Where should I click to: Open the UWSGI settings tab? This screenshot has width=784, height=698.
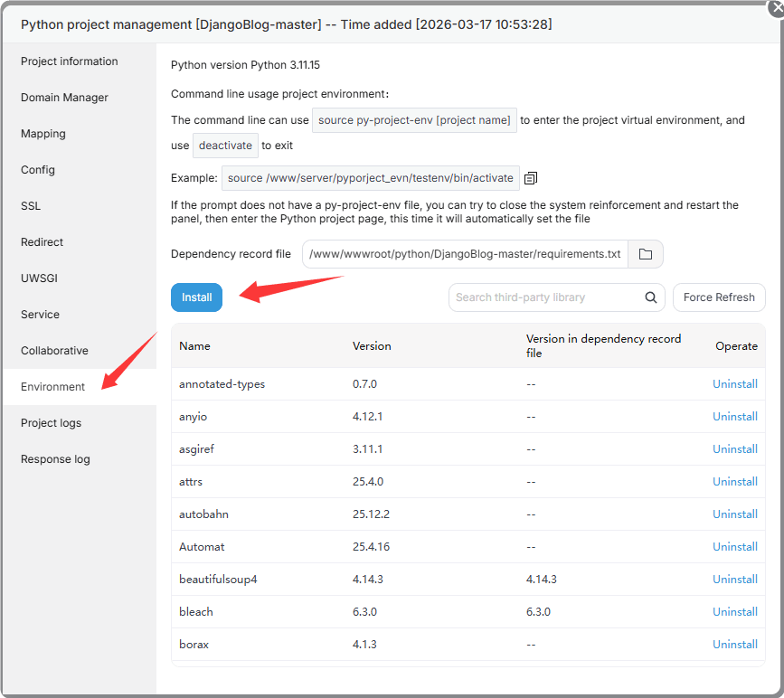click(x=39, y=278)
